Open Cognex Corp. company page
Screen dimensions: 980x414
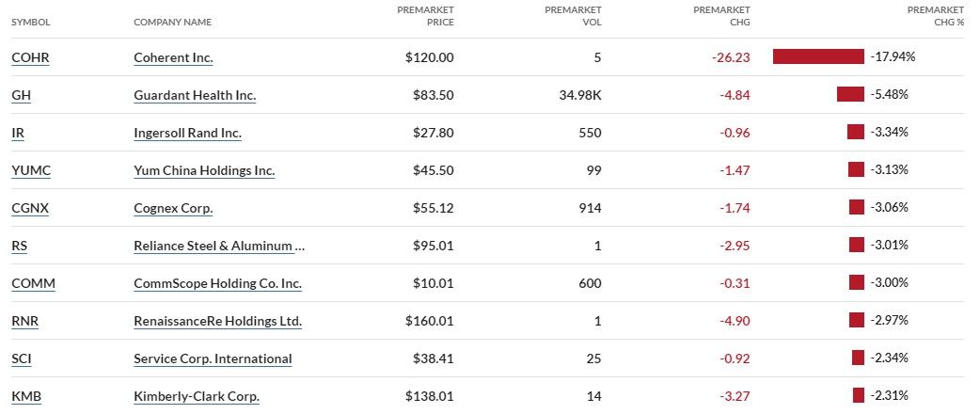pyautogui.click(x=173, y=208)
